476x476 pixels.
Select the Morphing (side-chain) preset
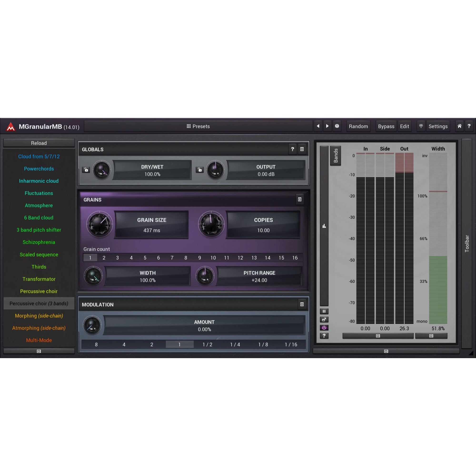tap(39, 316)
